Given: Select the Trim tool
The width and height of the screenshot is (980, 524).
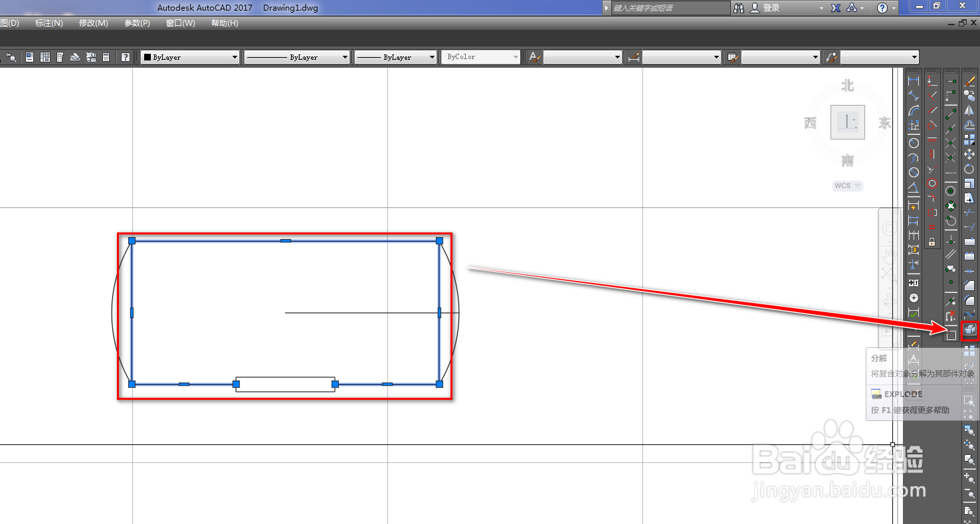Looking at the screenshot, I should pos(969,213).
